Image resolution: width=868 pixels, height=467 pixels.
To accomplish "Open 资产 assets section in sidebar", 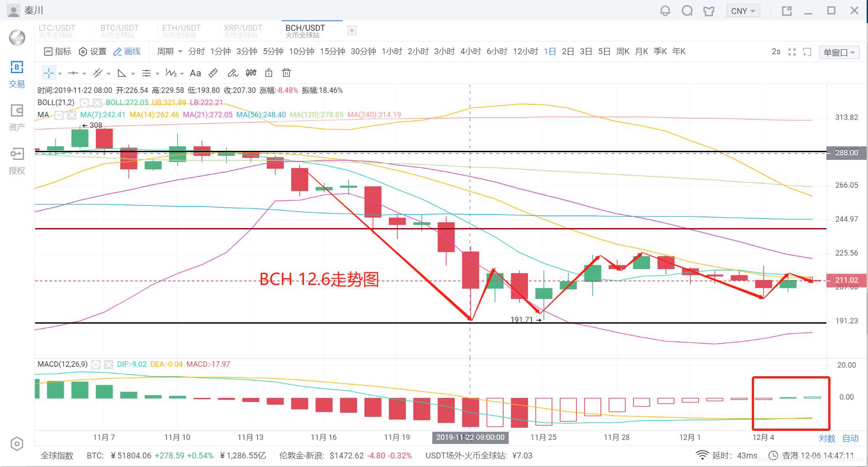I will [17, 117].
